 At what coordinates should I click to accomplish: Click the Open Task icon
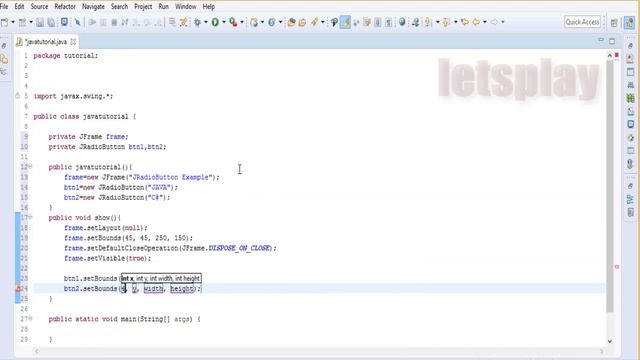[x=302, y=22]
